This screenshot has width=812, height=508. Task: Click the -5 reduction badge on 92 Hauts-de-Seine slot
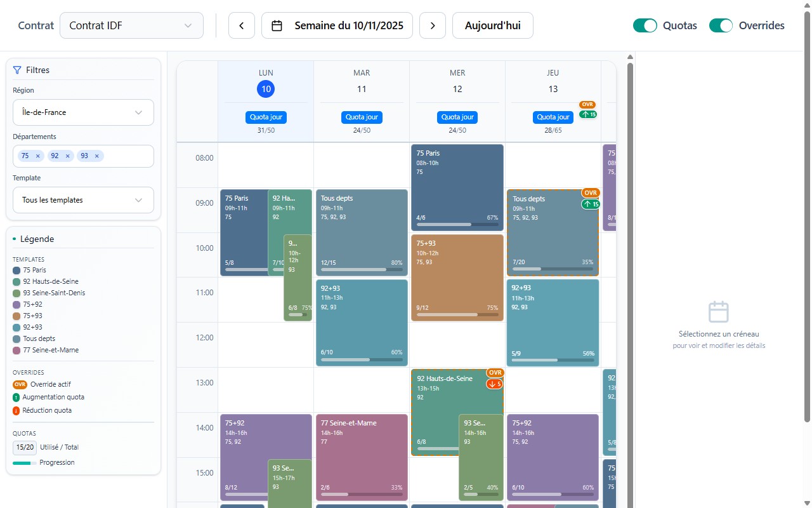pos(495,384)
